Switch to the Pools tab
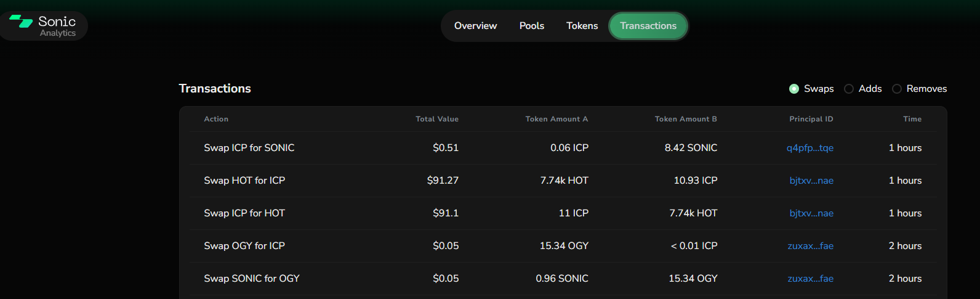The height and width of the screenshot is (299, 980). pos(531,26)
